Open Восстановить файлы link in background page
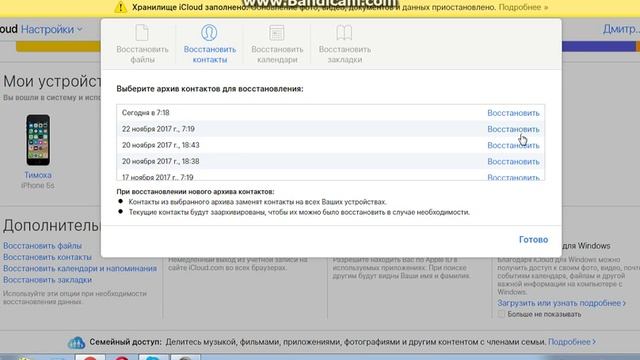 coord(42,246)
